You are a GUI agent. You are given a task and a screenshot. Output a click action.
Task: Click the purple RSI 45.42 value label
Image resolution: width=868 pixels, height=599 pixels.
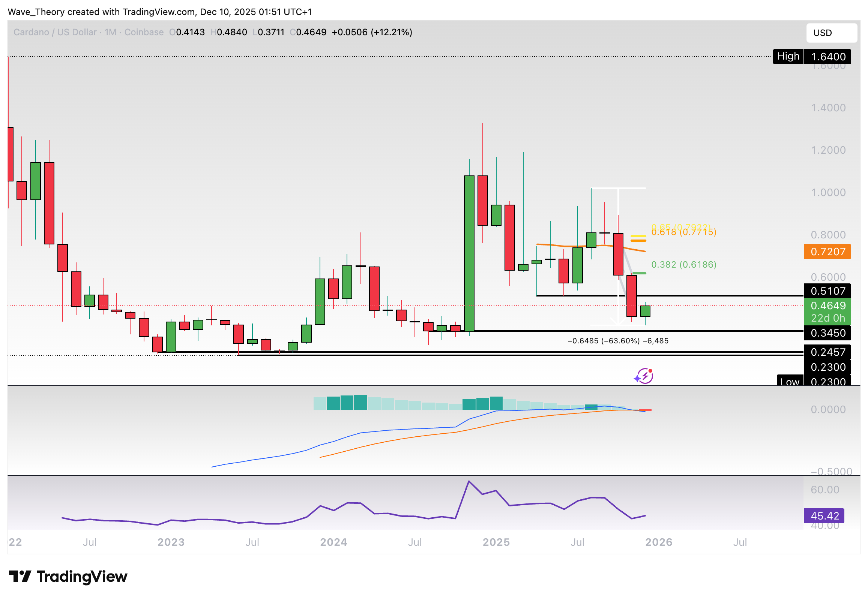click(824, 516)
